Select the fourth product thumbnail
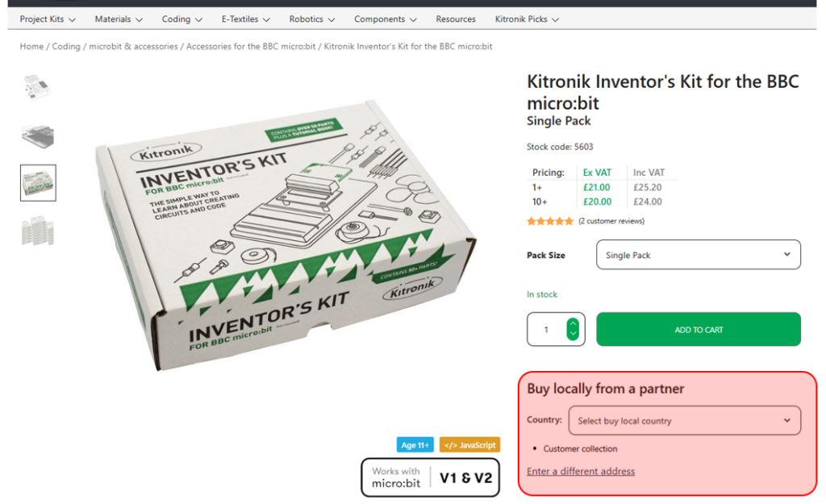The width and height of the screenshot is (826, 504). click(x=38, y=231)
